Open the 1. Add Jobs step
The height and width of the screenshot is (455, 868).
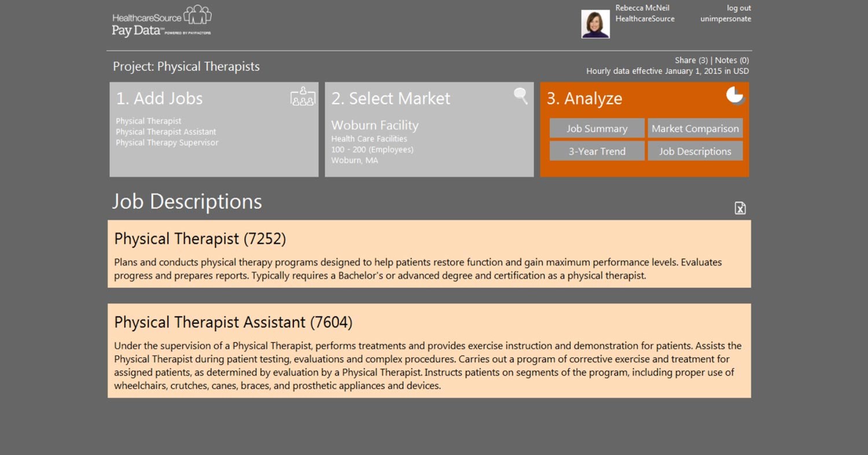160,98
